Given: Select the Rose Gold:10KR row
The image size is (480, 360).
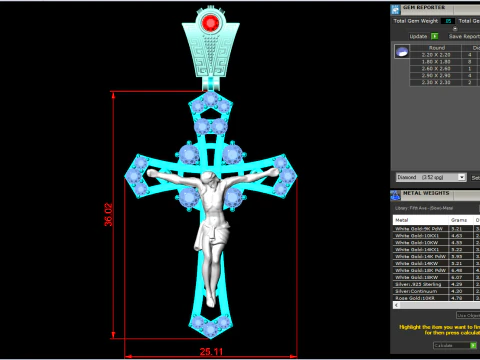Looking at the screenshot, I should (x=437, y=298).
